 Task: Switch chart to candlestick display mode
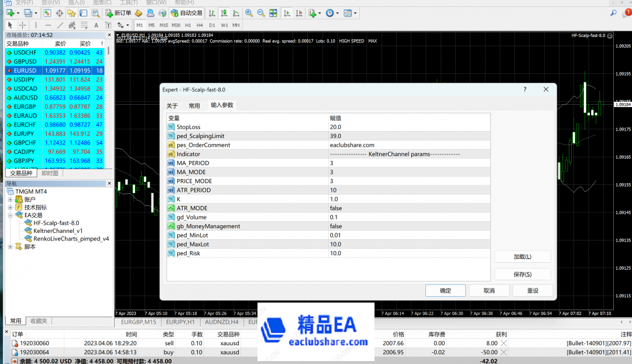(x=224, y=13)
